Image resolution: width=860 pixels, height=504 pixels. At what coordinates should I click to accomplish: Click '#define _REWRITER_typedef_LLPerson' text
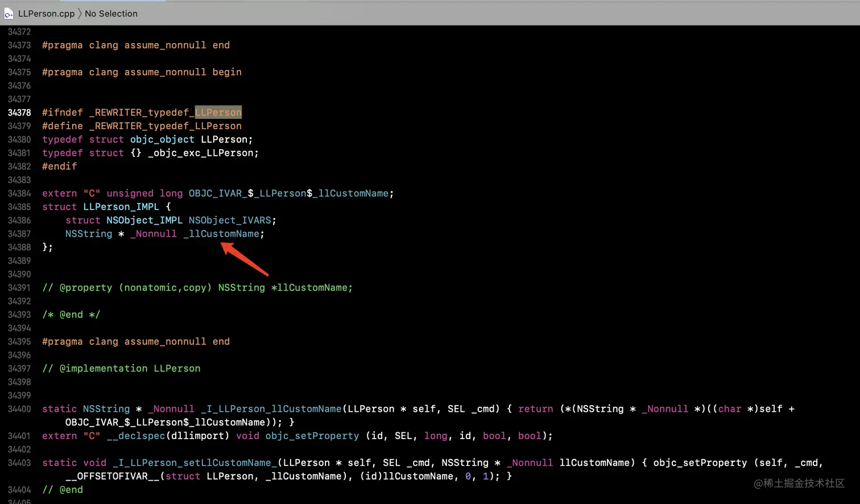pos(142,126)
